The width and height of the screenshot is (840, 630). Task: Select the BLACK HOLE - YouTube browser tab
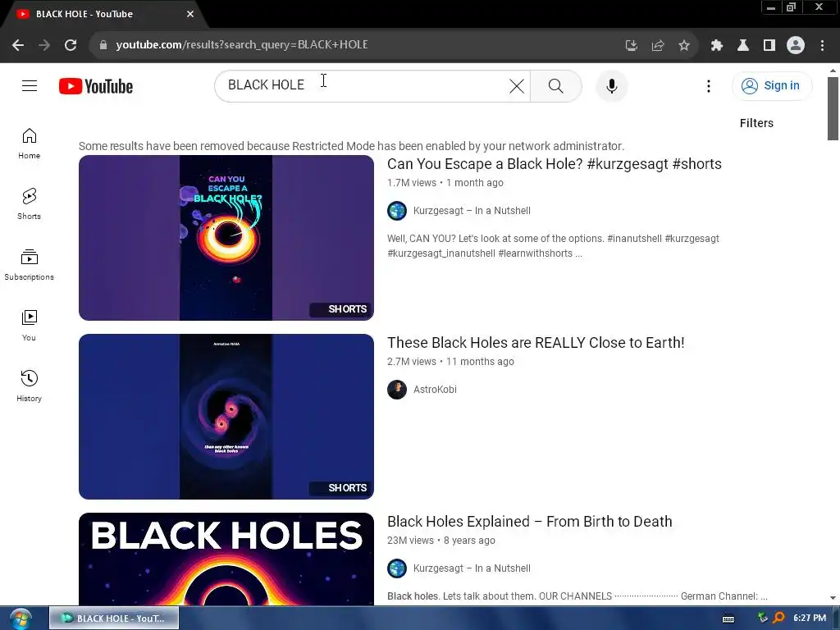click(102, 15)
